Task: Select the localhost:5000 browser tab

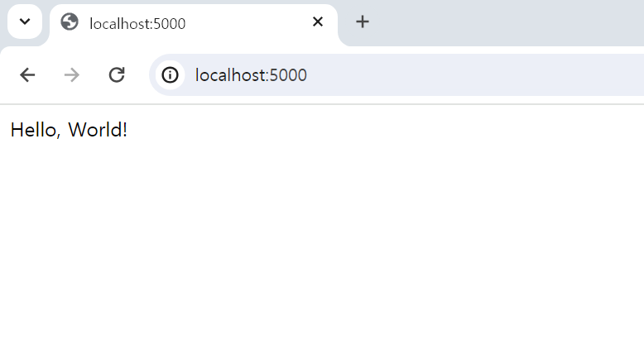Action: 194,23
